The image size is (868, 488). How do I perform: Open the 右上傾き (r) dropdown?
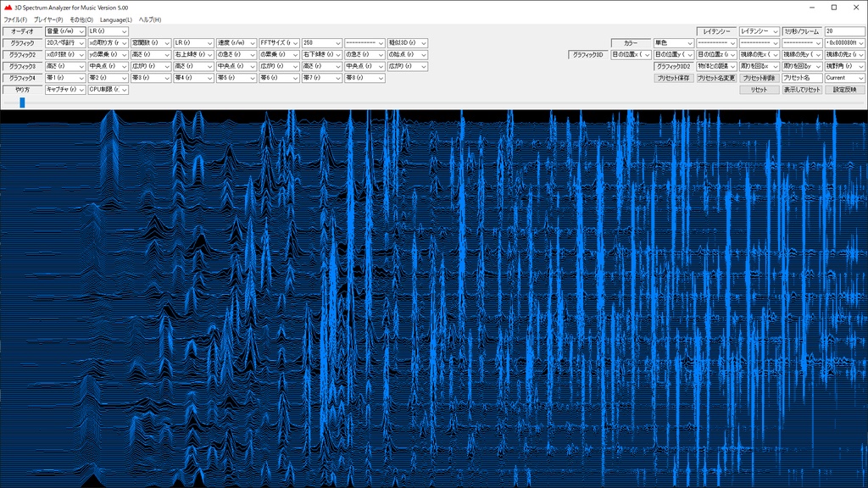[x=193, y=55]
